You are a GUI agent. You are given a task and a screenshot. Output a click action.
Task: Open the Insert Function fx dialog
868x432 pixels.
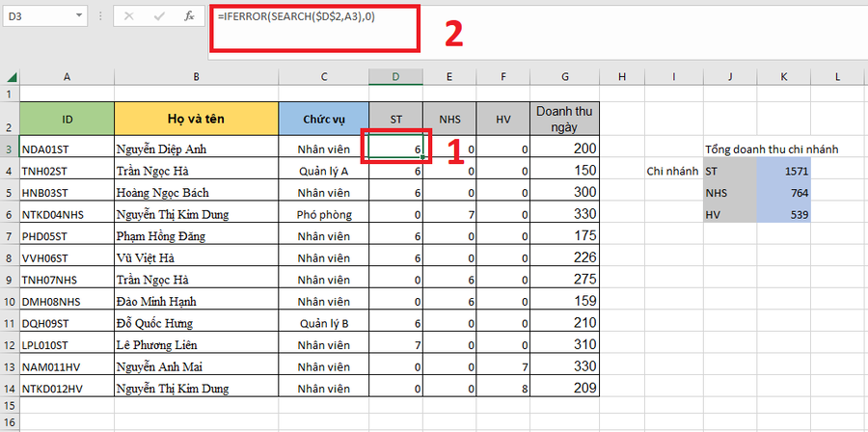click(x=189, y=16)
